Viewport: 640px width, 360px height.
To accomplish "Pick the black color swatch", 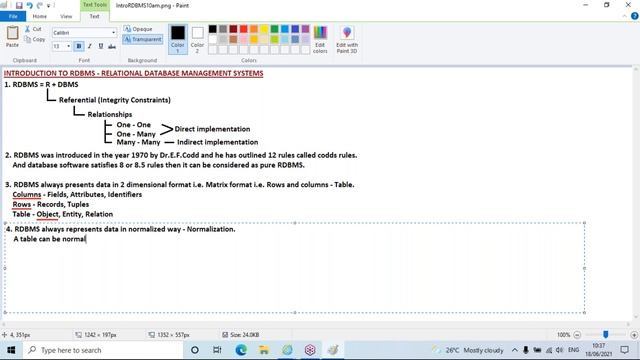I will (213, 29).
